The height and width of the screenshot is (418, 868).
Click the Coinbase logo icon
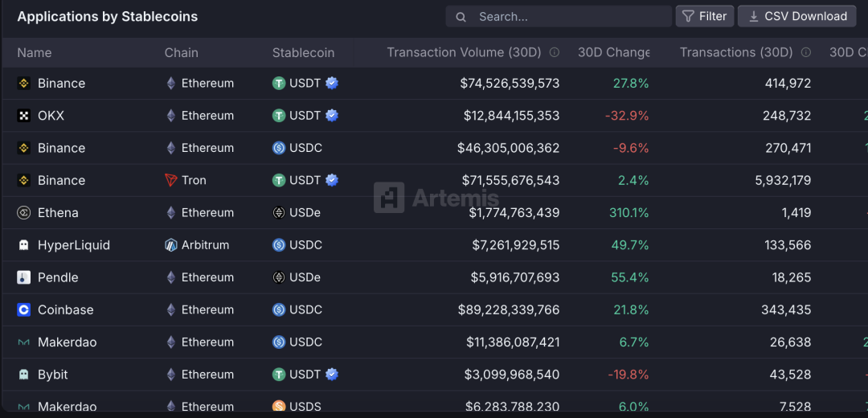24,309
